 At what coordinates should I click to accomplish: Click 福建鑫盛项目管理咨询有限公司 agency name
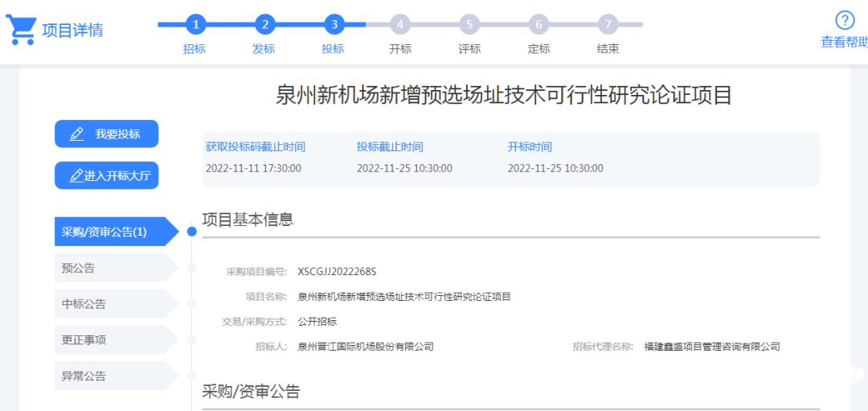click(x=712, y=347)
